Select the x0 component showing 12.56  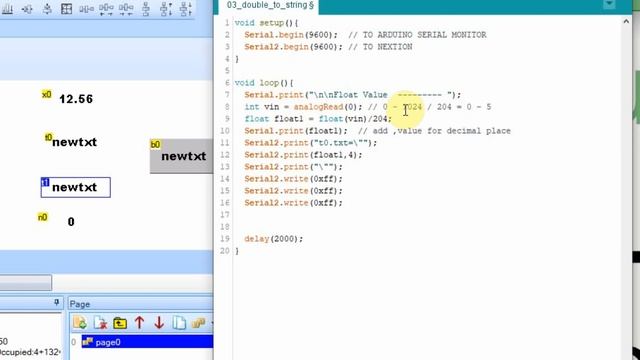(76, 99)
